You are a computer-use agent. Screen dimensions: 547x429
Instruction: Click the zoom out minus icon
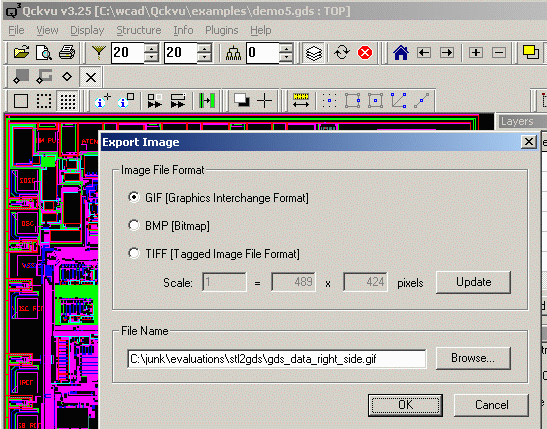[x=499, y=53]
